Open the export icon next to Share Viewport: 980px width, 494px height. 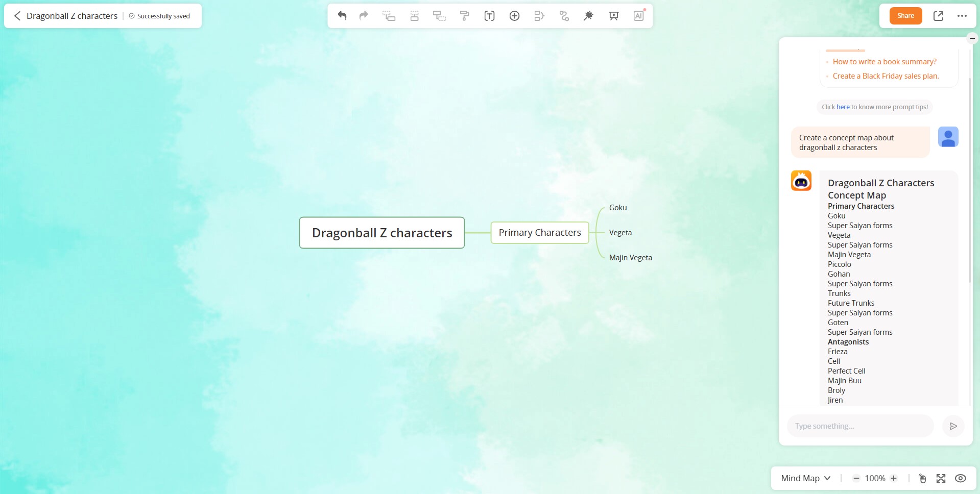point(938,16)
